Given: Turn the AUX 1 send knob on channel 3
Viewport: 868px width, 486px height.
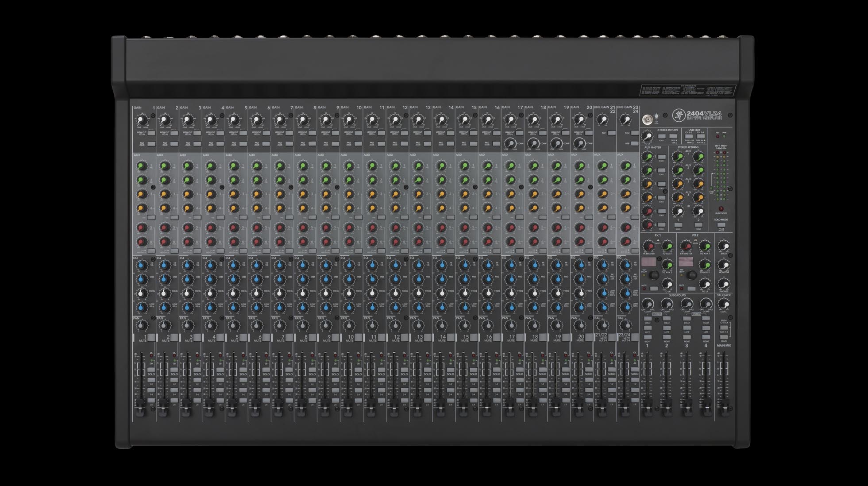Looking at the screenshot, I should click(187, 166).
